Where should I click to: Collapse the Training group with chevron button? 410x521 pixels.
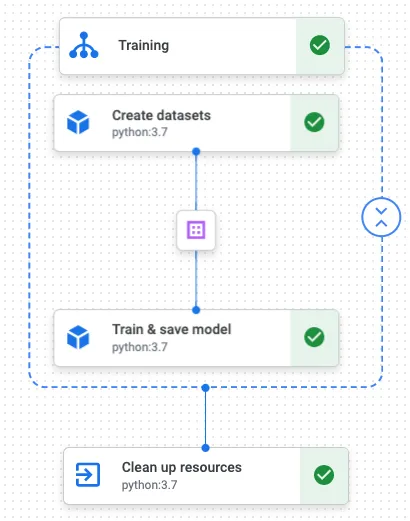pos(381,217)
